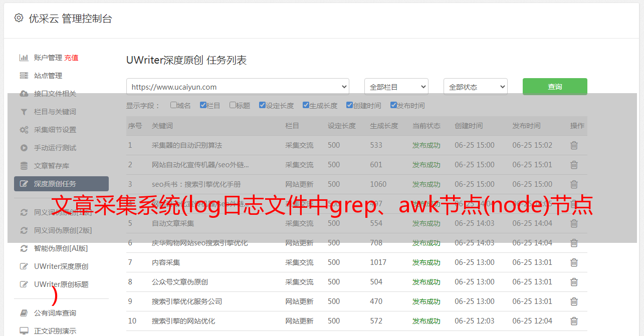
Task: Click trash icon for row 10
Action: (x=574, y=321)
